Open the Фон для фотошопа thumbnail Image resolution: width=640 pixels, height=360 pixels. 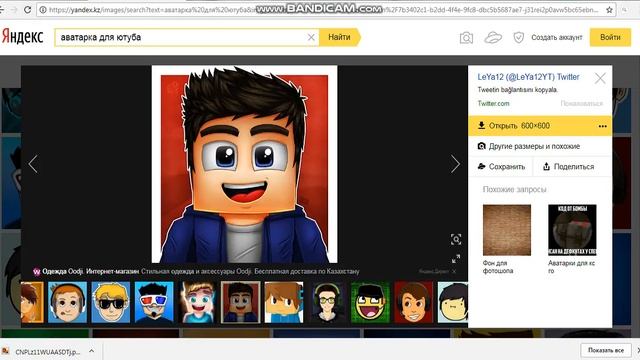pos(507,230)
